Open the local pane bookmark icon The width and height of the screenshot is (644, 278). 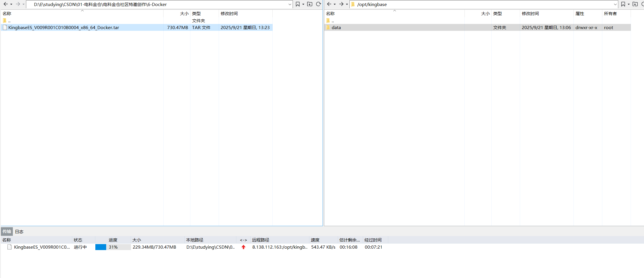[x=298, y=4]
